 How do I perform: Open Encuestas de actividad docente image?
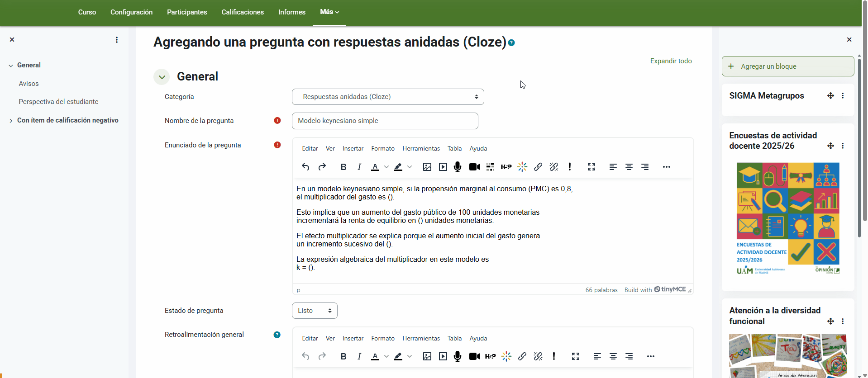(x=788, y=219)
